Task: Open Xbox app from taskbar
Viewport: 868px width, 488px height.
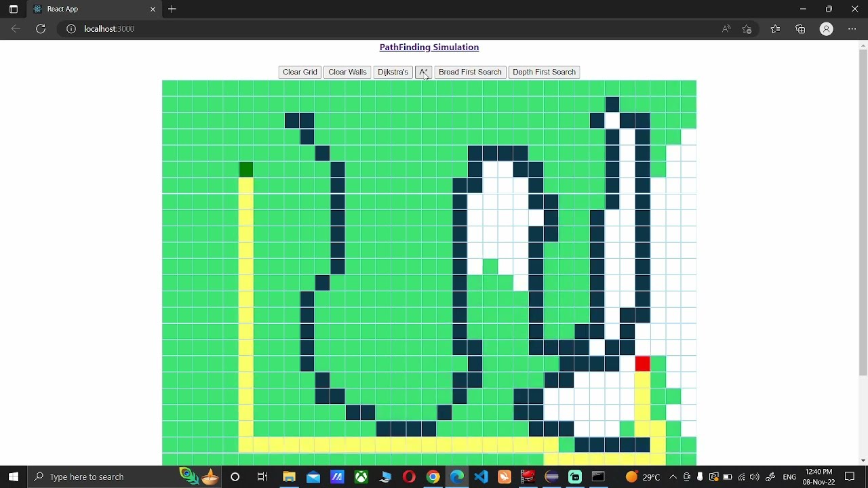Action: click(361, 476)
